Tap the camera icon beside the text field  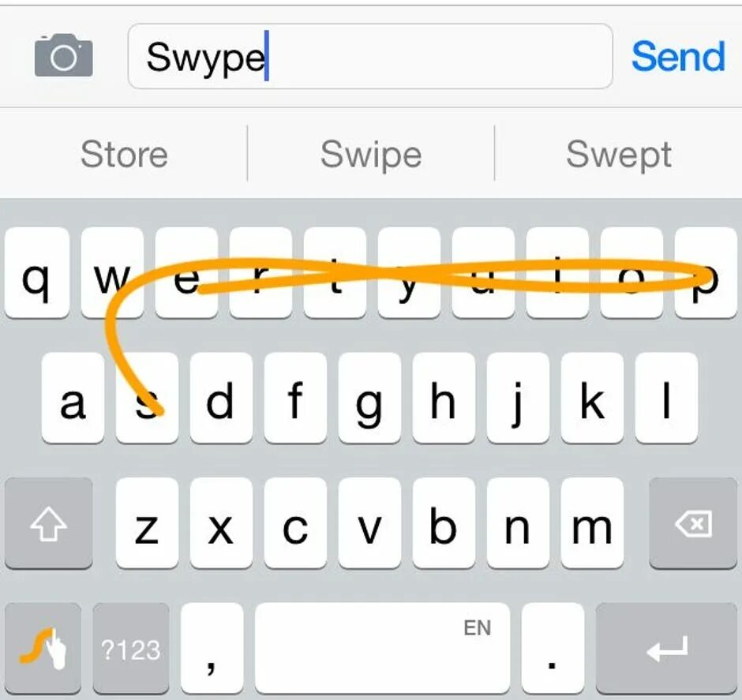tap(63, 55)
